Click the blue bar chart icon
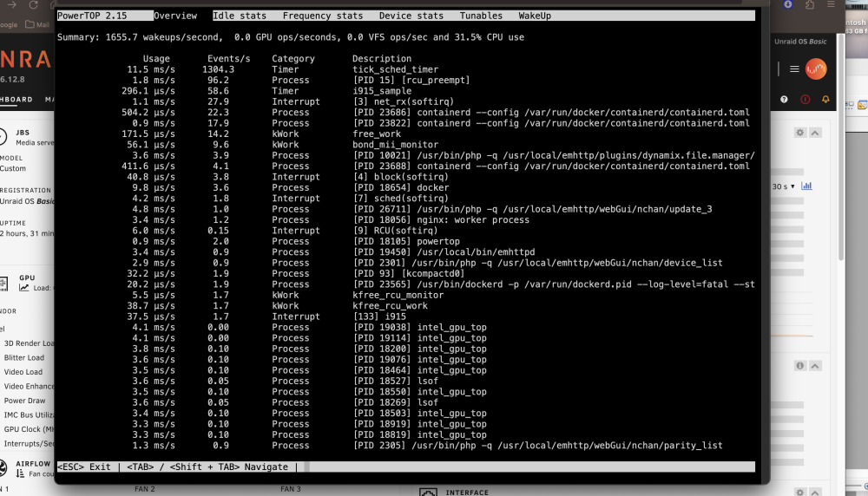The height and width of the screenshot is (496, 868). click(x=806, y=186)
